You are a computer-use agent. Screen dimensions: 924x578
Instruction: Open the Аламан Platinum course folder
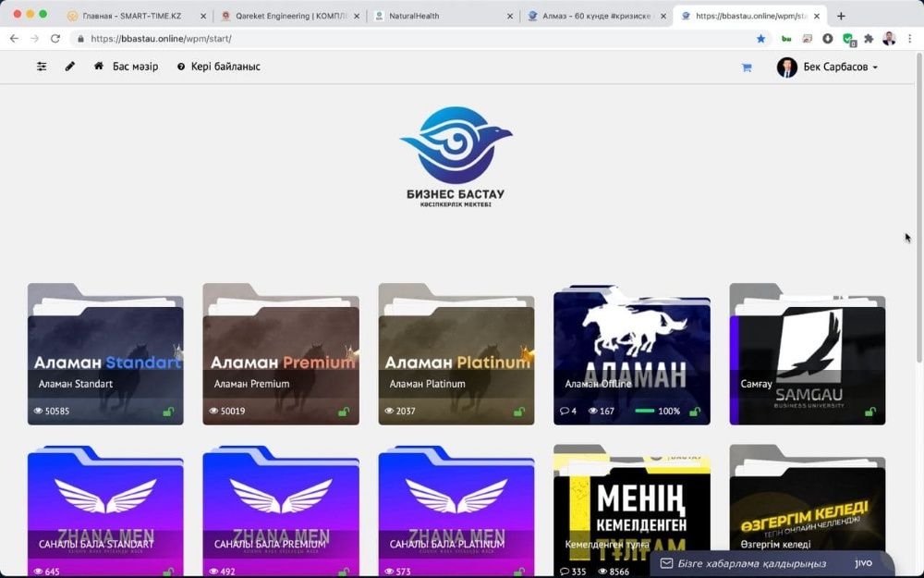click(x=456, y=354)
